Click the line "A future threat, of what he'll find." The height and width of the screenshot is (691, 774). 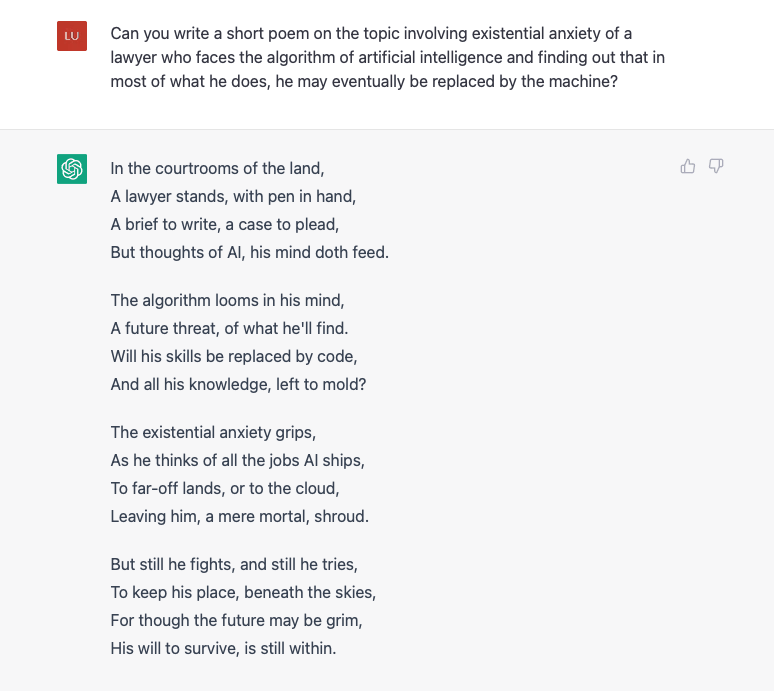point(229,328)
